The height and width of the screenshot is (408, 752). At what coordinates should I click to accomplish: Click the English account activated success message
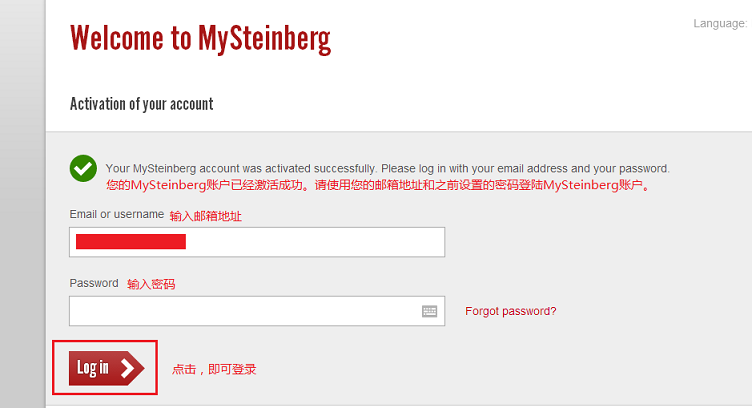coord(387,168)
